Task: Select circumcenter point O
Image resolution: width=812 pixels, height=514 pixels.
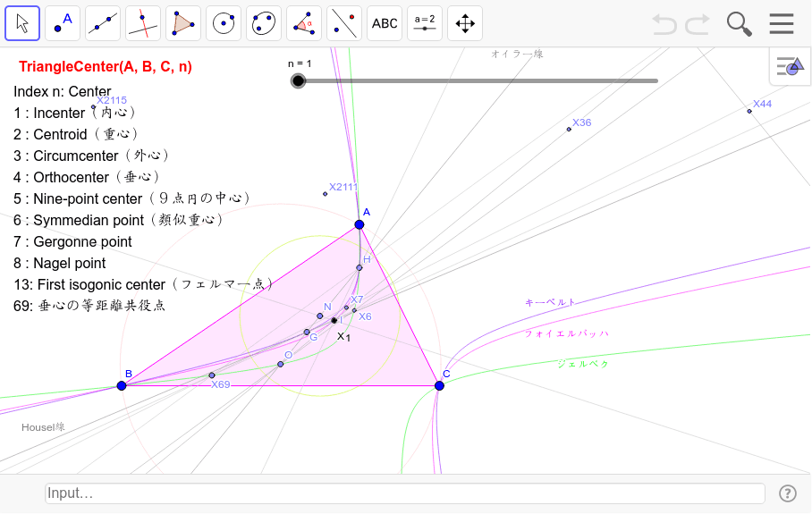Action: pyautogui.click(x=280, y=365)
